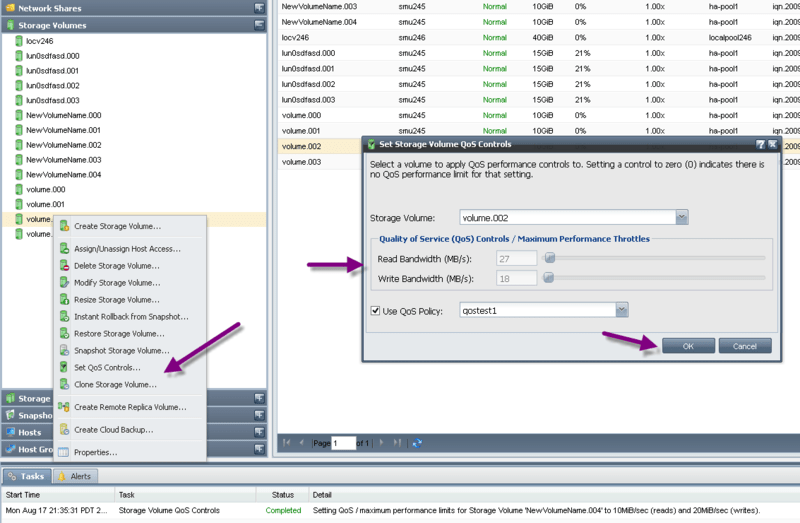800x523 pixels.
Task: Open the QoS Policy dropdown showing qostest1
Action: click(x=622, y=311)
